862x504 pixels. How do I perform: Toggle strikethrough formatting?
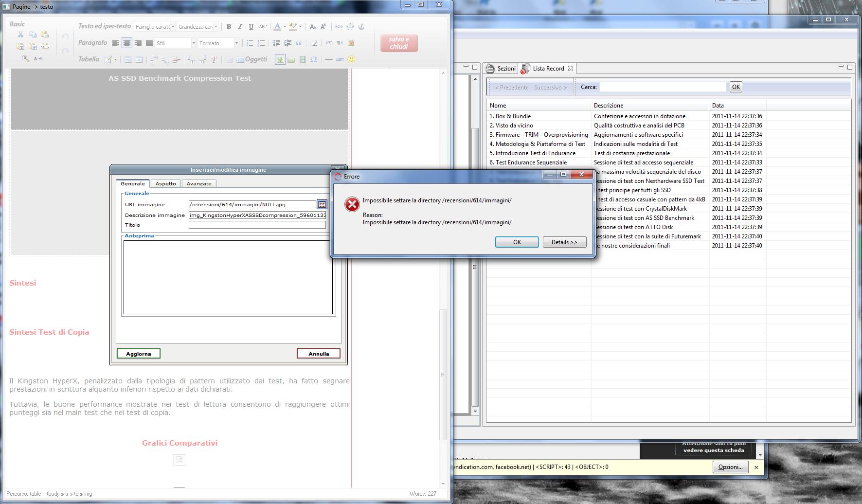(x=263, y=27)
